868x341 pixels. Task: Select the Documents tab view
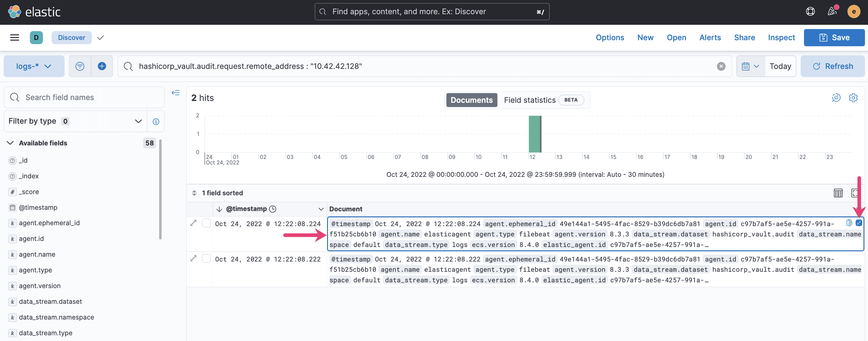[x=472, y=100]
